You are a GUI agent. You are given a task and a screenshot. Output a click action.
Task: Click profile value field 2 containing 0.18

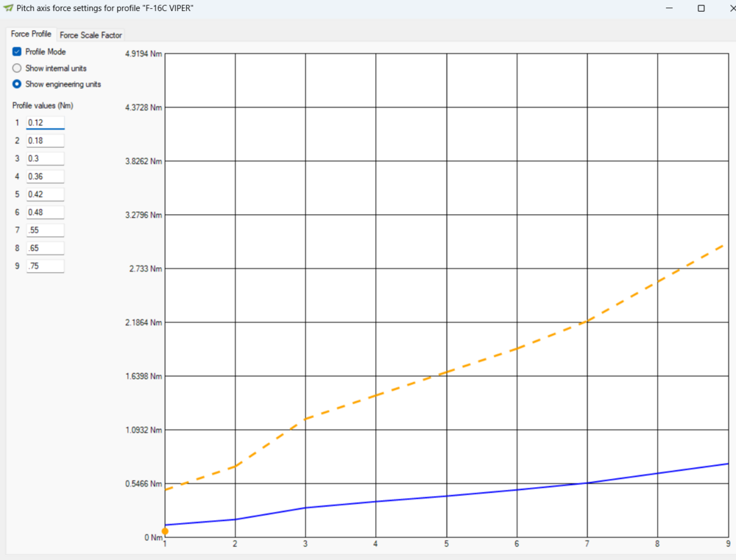pyautogui.click(x=45, y=141)
